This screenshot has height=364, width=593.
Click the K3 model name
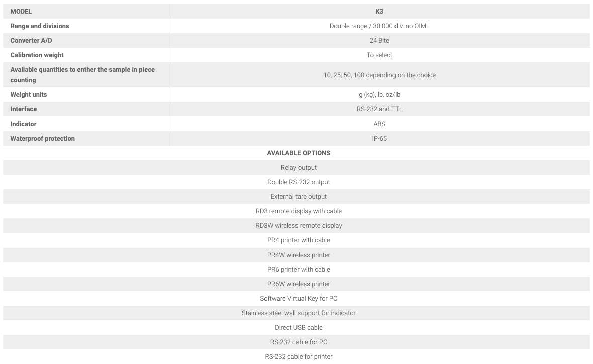pos(379,11)
